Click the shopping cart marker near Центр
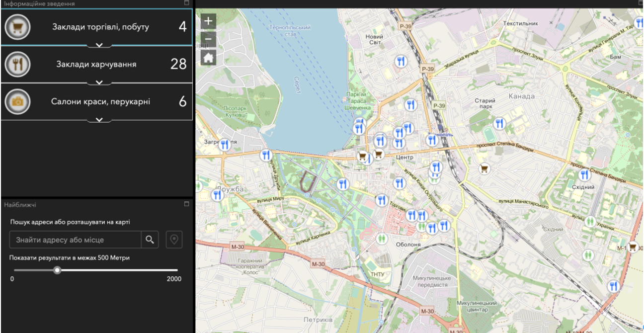Screen dimensions: 644x333 (379, 154)
